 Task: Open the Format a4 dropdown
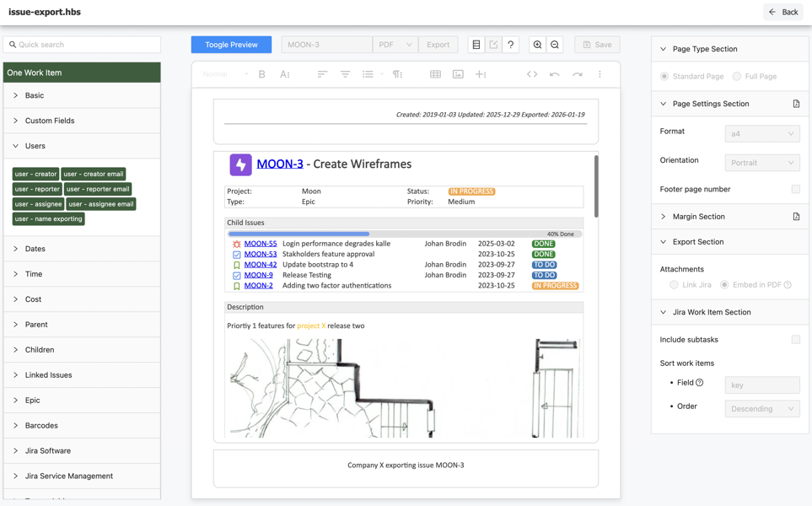pos(762,133)
